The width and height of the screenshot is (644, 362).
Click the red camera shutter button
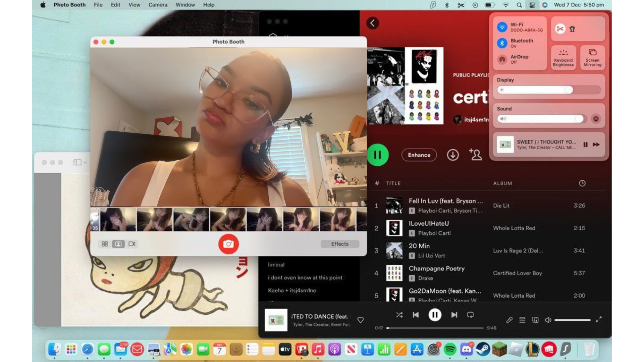228,244
